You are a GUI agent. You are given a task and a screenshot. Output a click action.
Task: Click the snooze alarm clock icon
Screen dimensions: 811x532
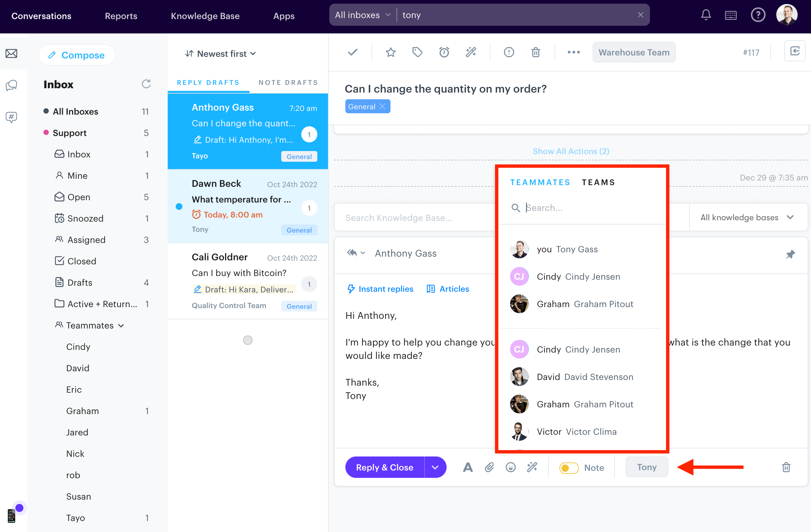[444, 52]
